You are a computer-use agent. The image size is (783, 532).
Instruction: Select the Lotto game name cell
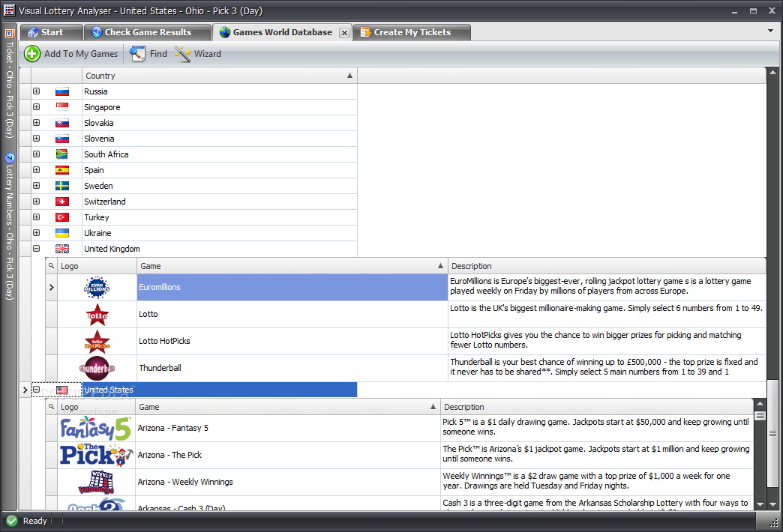click(x=292, y=315)
